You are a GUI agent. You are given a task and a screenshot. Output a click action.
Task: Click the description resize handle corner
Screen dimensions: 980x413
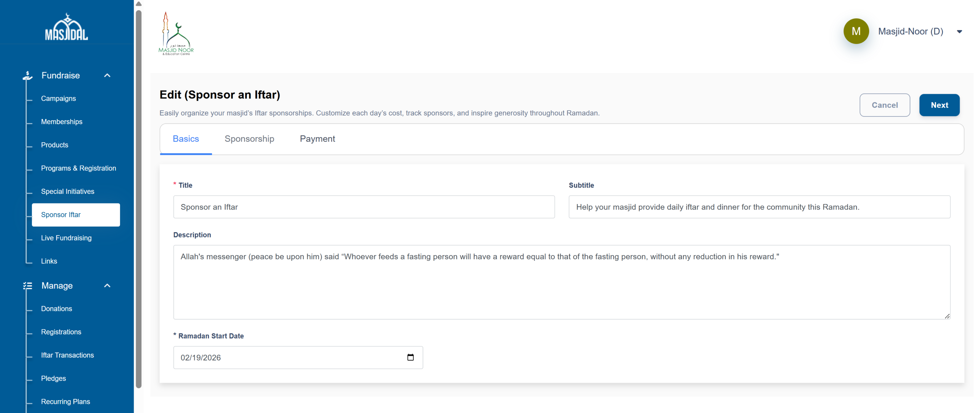point(947,316)
